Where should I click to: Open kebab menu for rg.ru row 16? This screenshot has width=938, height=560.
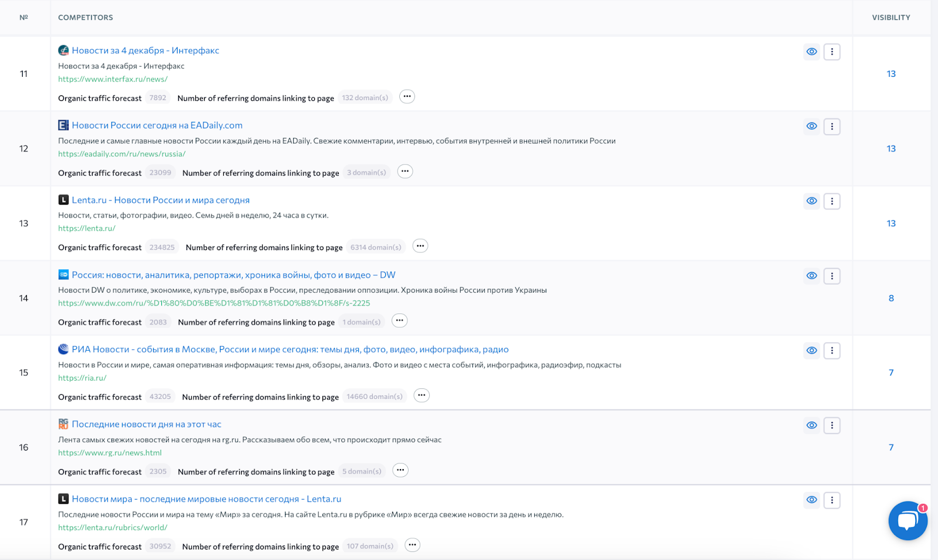pyautogui.click(x=831, y=425)
